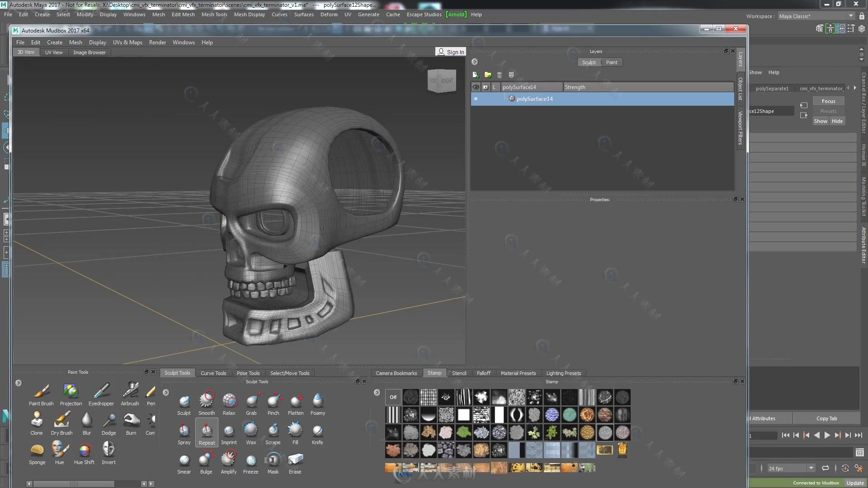Image resolution: width=868 pixels, height=488 pixels.
Task: Toggle the layer lock column icon
Action: pyautogui.click(x=486, y=87)
